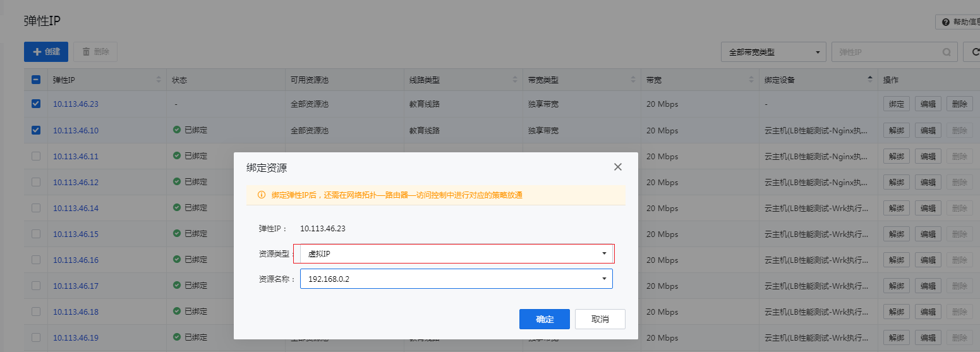Image resolution: width=980 pixels, height=352 pixels.
Task: Open the 全部带宽类型 filter dropdown
Action: 774,52
